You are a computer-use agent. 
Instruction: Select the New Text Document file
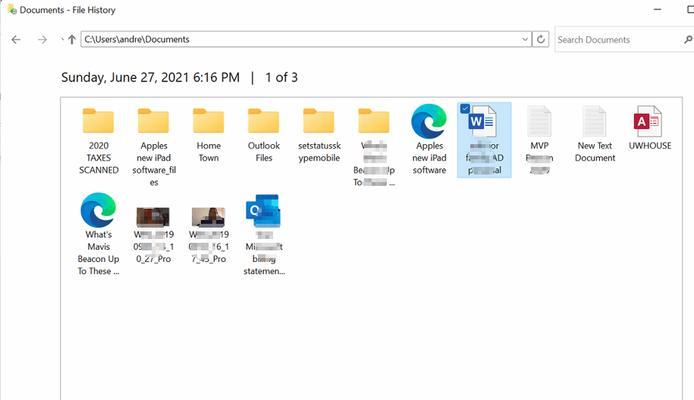click(594, 134)
